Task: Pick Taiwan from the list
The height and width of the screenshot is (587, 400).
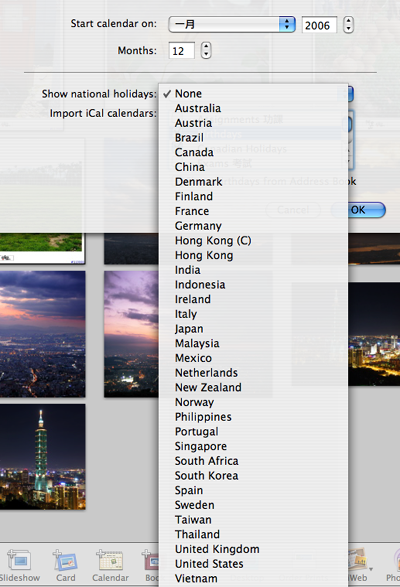Action: 254,520
